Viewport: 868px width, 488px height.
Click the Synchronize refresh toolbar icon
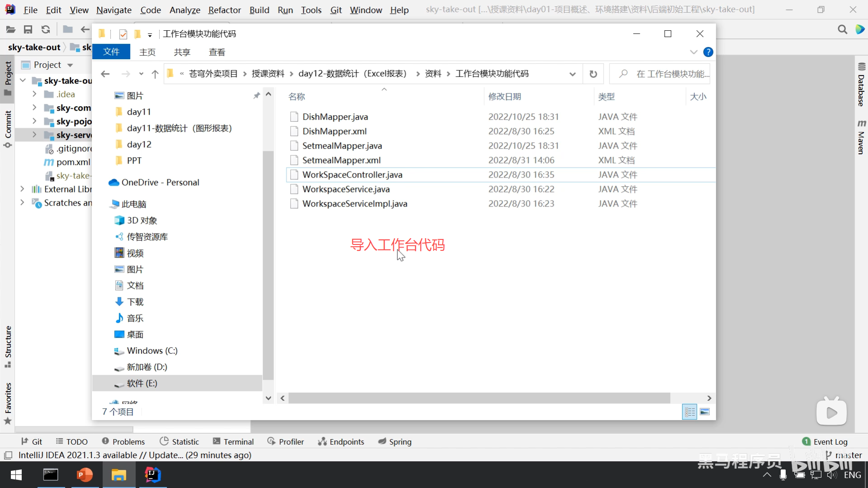click(46, 30)
